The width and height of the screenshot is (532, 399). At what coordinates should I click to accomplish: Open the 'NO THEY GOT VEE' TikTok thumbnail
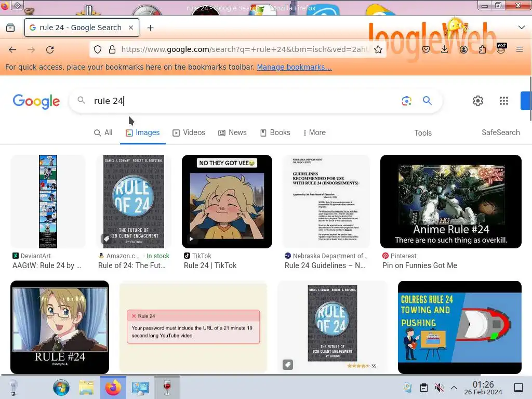(x=227, y=202)
